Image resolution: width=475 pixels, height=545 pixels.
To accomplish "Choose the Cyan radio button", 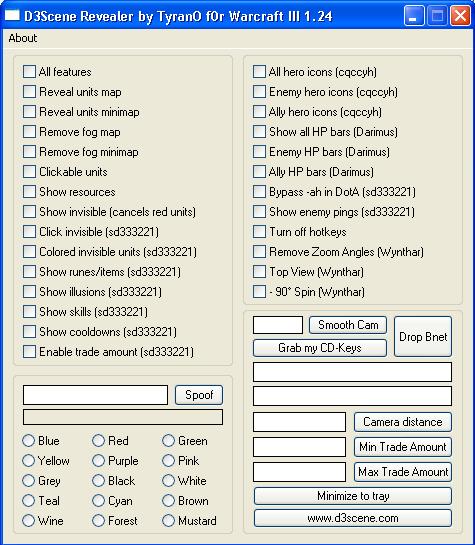I will pos(99,501).
